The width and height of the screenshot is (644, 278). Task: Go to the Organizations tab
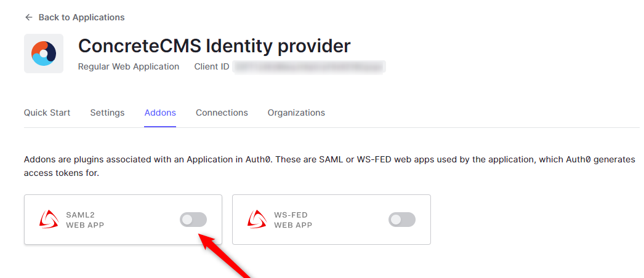[x=296, y=113]
